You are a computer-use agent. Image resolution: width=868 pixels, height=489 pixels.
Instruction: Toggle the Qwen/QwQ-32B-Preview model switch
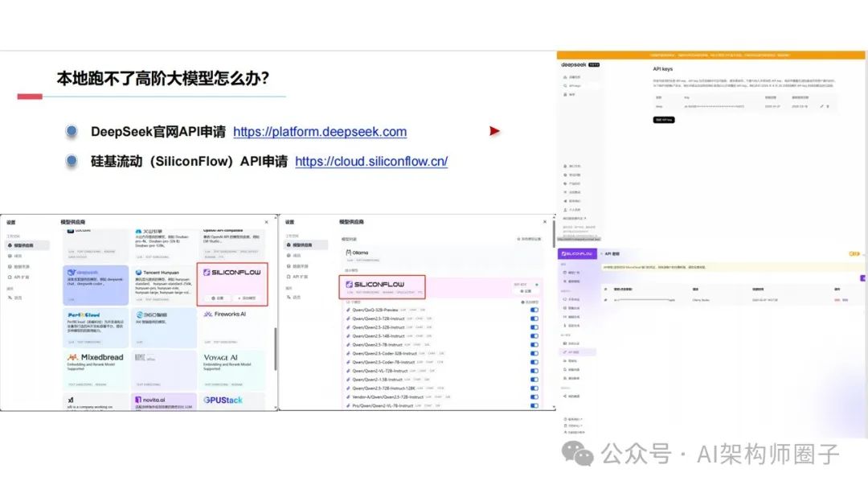(534, 310)
